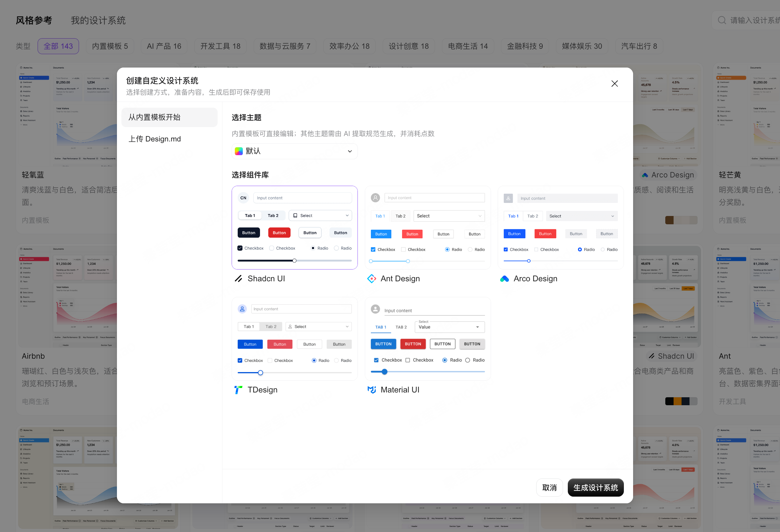
Task: Click the slider handle in Shadcn UI preview
Action: (x=294, y=261)
